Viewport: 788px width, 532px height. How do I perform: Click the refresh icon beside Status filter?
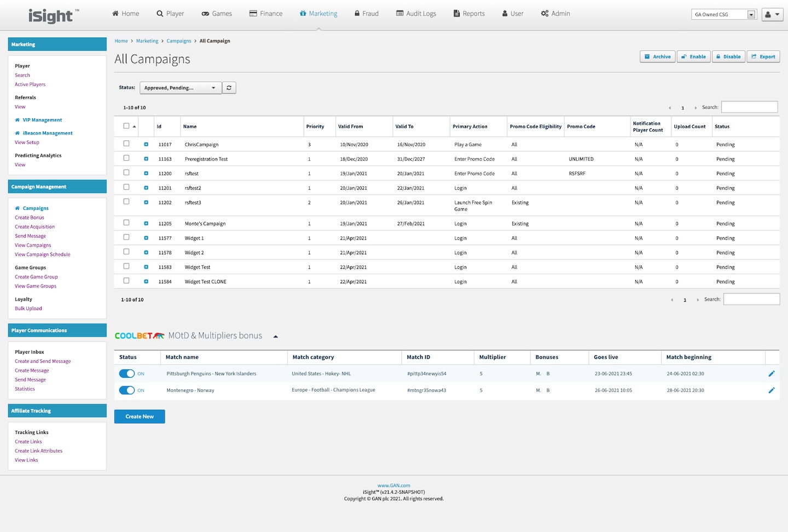point(229,87)
